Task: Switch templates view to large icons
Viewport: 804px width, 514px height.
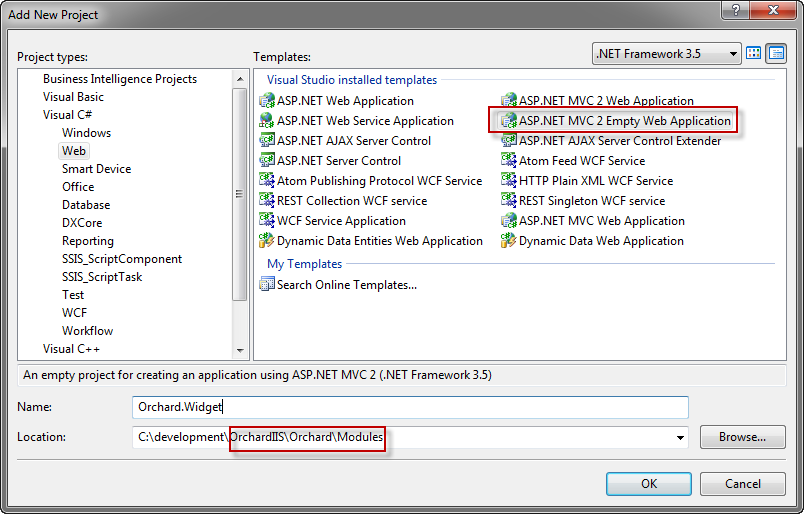Action: click(753, 53)
